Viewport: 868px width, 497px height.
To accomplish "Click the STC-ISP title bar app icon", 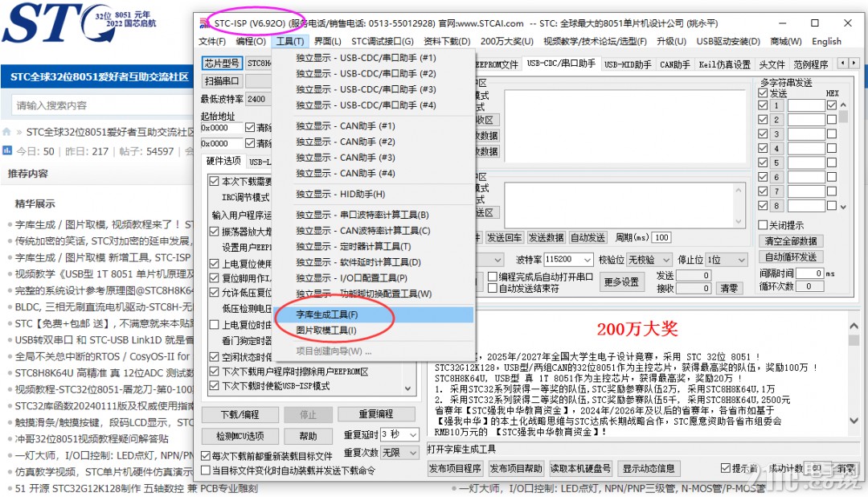I will coord(205,23).
